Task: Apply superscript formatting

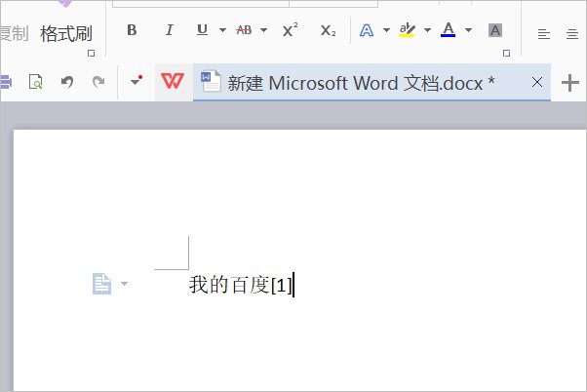Action: click(x=290, y=30)
